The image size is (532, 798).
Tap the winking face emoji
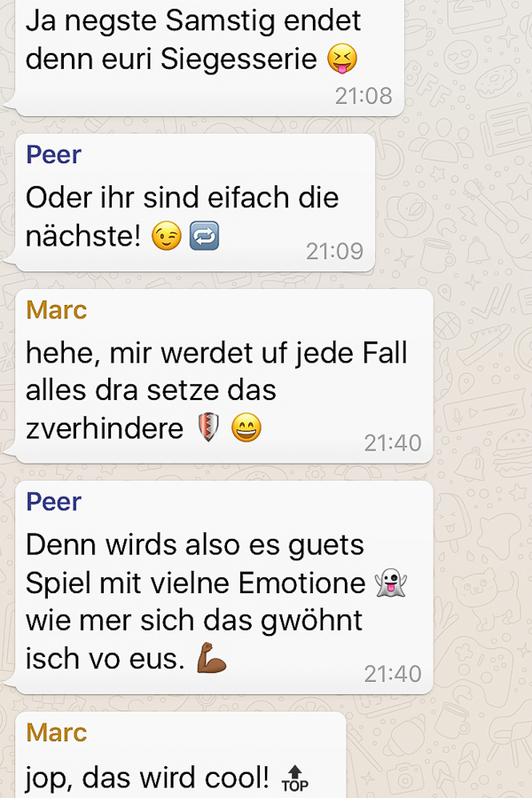coord(167,236)
